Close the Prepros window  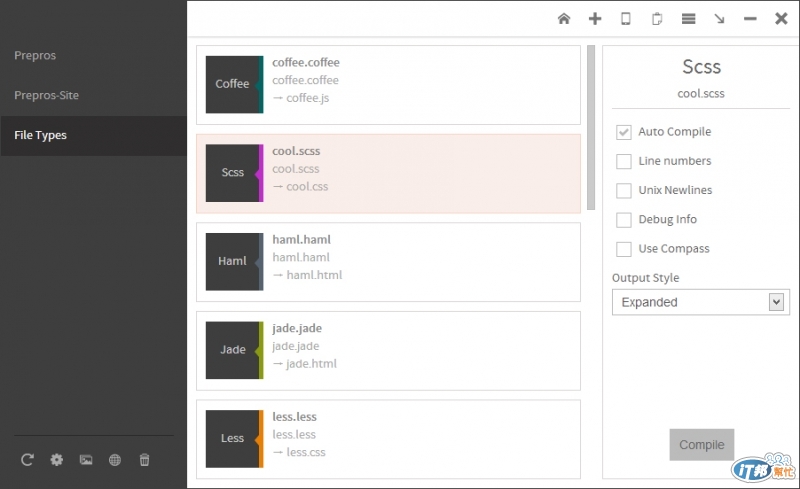click(781, 19)
